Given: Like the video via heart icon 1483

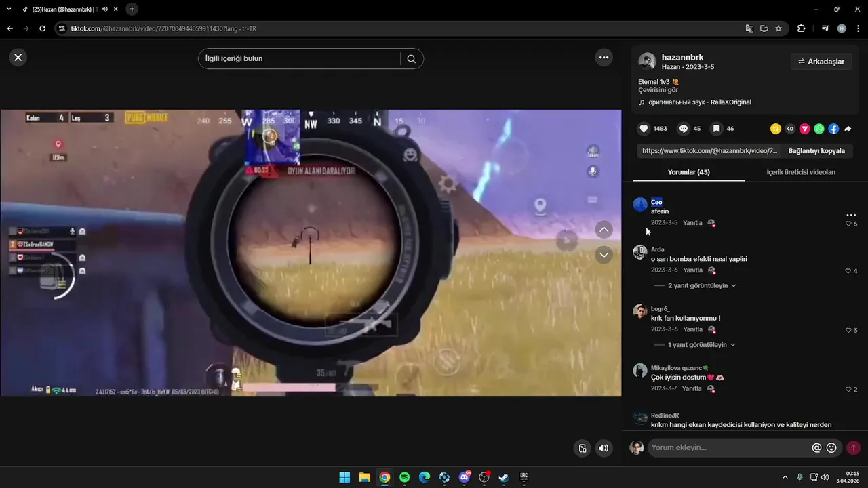Looking at the screenshot, I should point(644,129).
